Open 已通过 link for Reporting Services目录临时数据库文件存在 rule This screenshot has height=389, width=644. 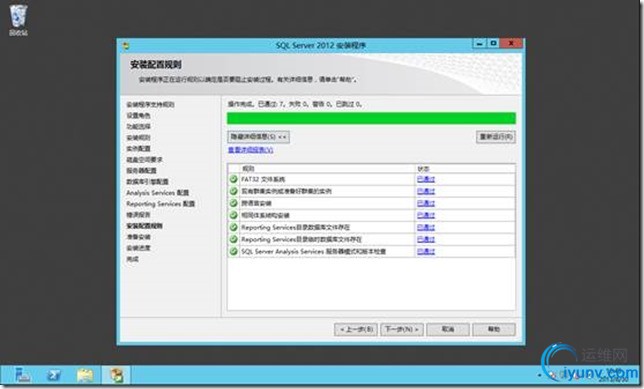coord(426,239)
